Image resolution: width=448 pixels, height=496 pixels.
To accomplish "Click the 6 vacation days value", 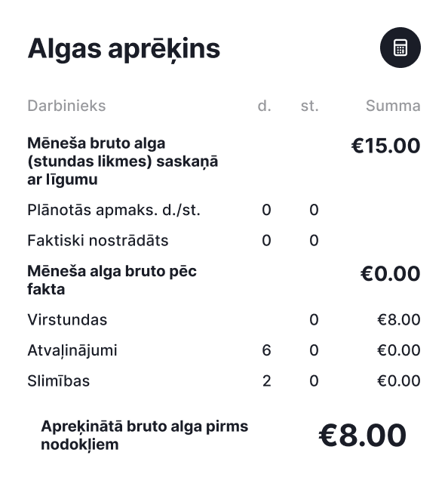I will coord(266,350).
